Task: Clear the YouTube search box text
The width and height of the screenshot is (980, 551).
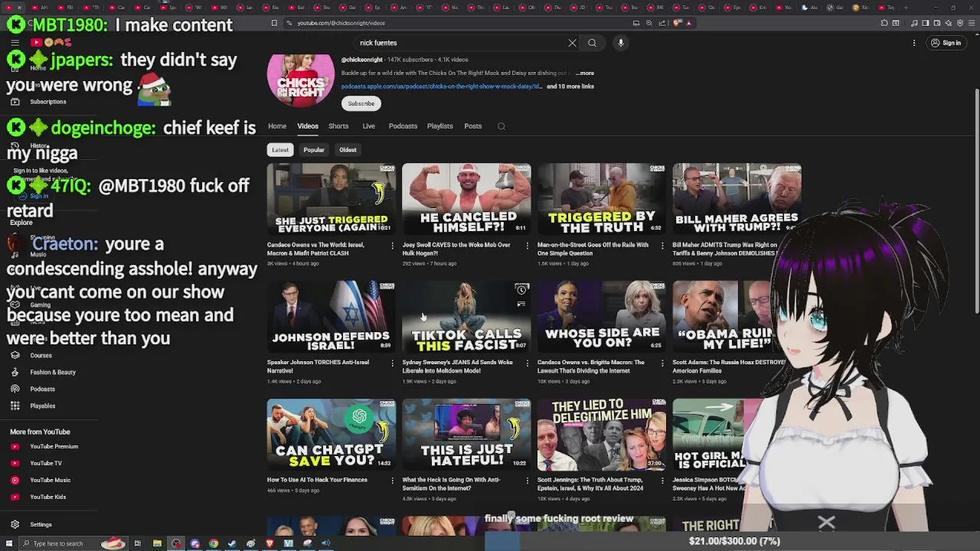Action: tap(572, 43)
